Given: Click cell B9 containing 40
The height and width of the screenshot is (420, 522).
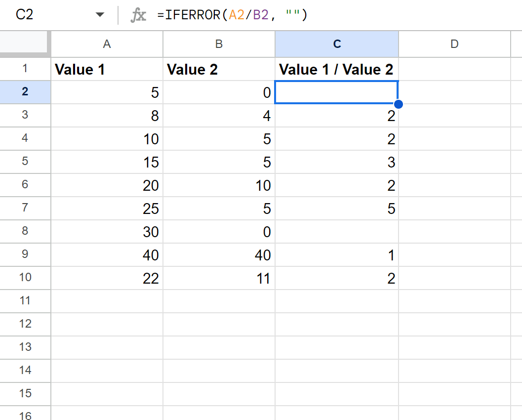Looking at the screenshot, I should tap(219, 255).
